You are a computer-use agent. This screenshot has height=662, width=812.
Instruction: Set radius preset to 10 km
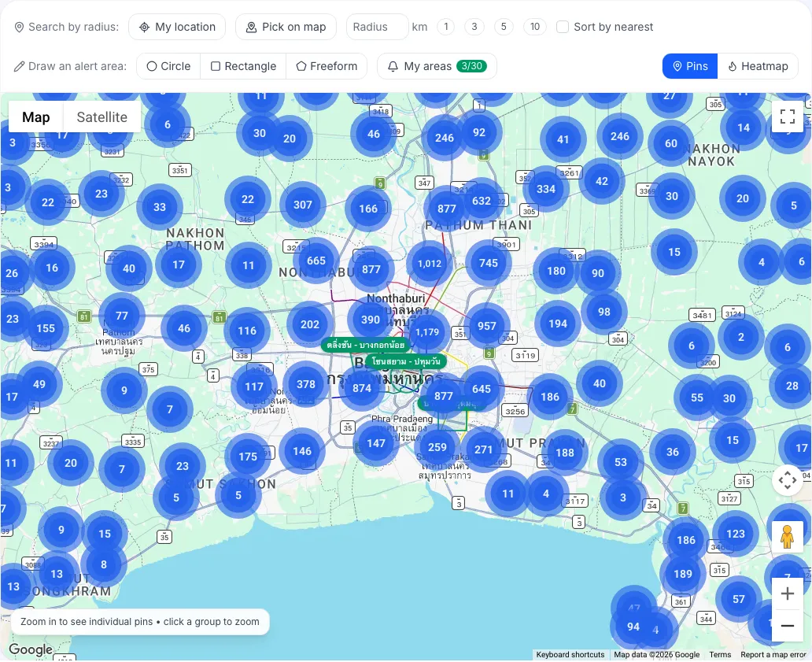click(x=535, y=27)
